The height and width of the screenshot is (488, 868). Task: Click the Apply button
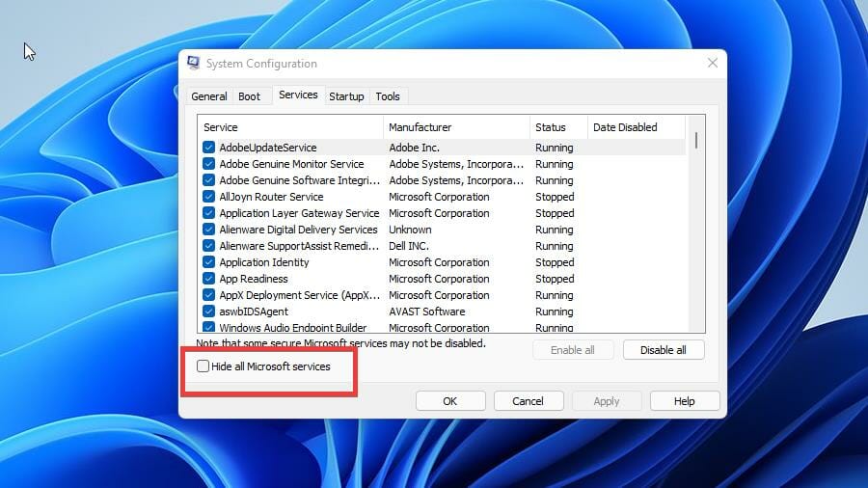[x=607, y=401]
